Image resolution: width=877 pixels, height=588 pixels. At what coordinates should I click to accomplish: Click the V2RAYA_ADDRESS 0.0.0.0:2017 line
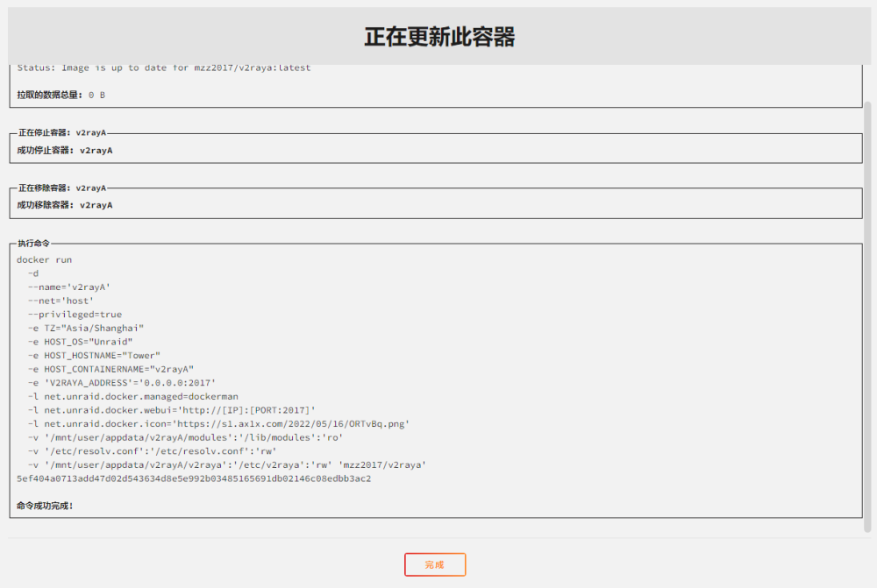[122, 383]
